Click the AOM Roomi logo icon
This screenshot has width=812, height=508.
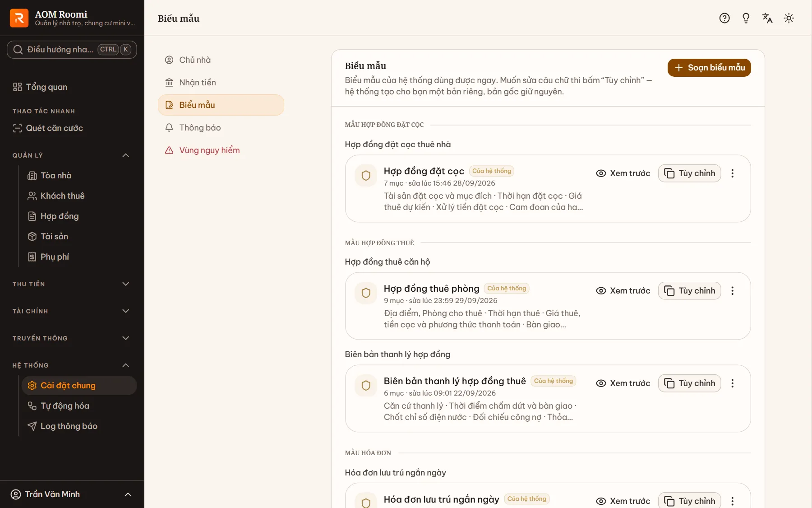[x=19, y=18]
